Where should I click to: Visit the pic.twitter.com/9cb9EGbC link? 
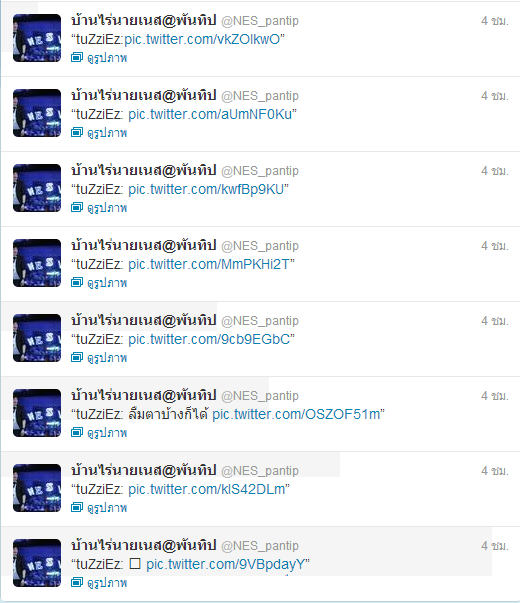point(209,339)
